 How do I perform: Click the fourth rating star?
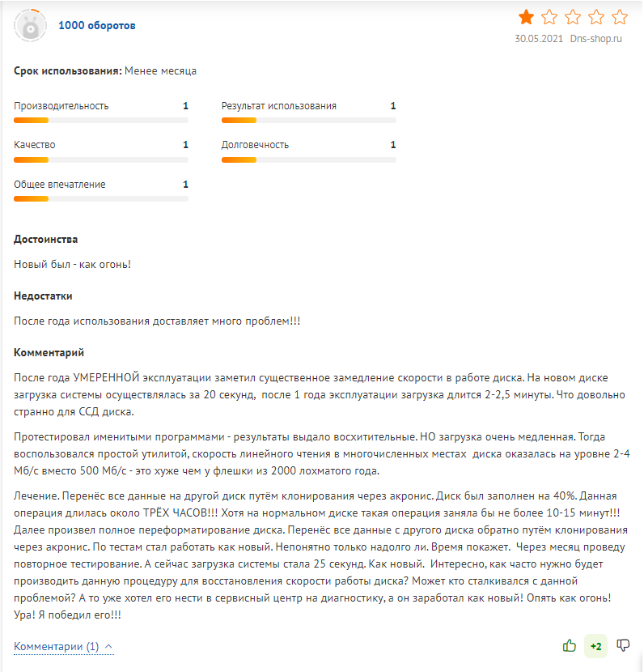point(596,17)
